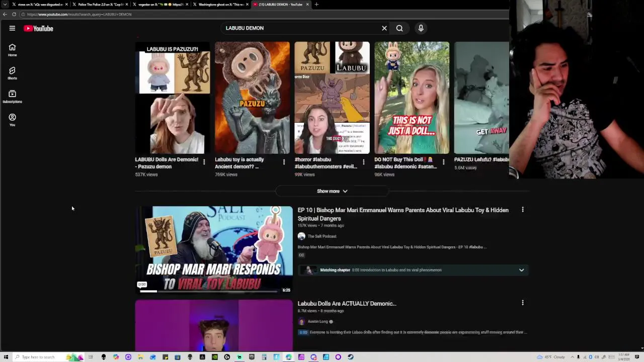
Task: Click 0:00 timestamp under Austin Long video
Action: [x=303, y=332]
